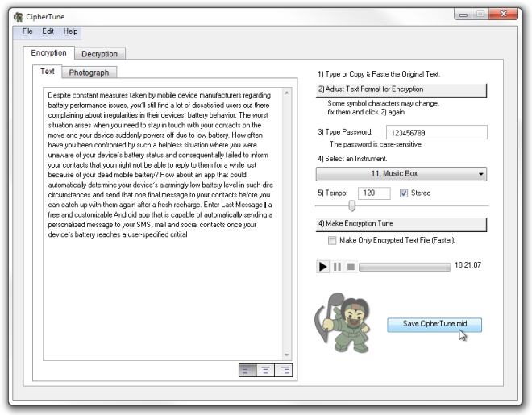Center align the text

[x=265, y=371]
